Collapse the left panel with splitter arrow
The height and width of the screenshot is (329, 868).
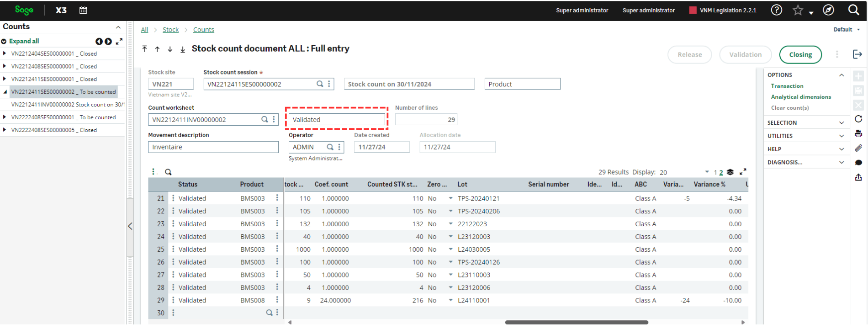[130, 226]
